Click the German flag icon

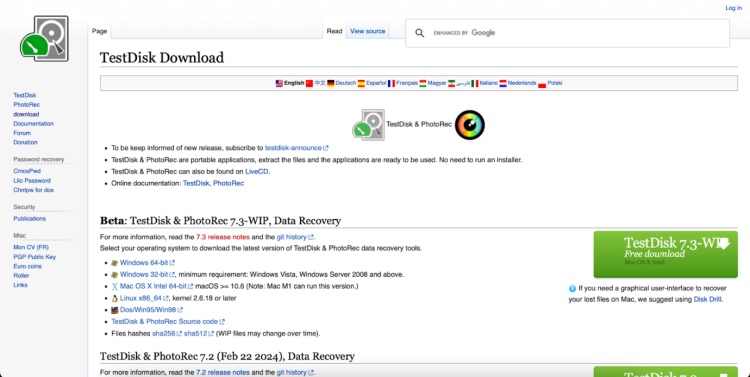331,83
